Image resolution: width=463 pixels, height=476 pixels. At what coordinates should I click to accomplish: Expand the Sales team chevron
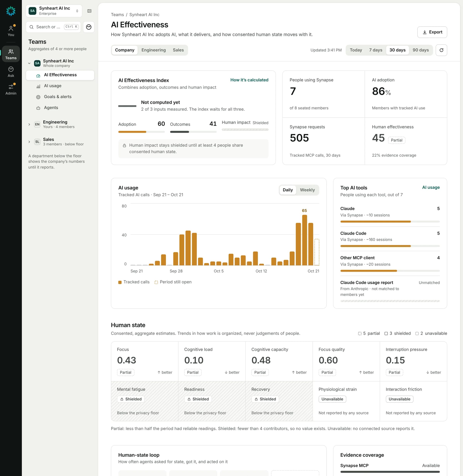29,142
